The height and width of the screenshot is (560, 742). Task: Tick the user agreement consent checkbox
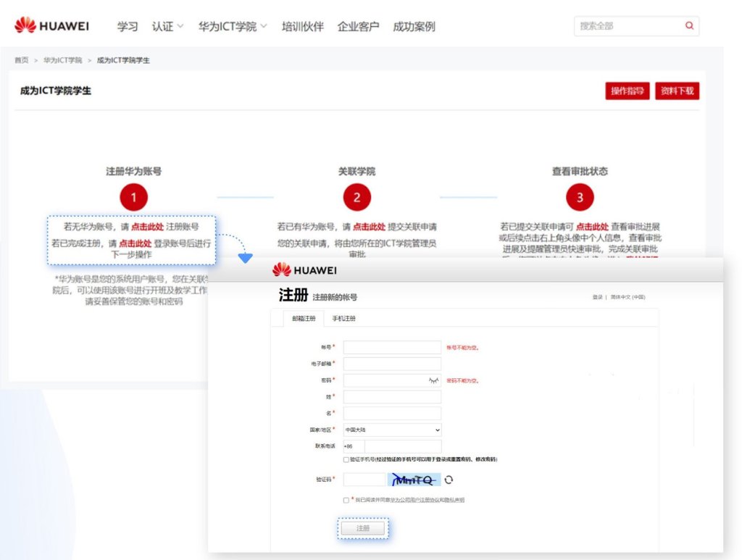pos(346,500)
